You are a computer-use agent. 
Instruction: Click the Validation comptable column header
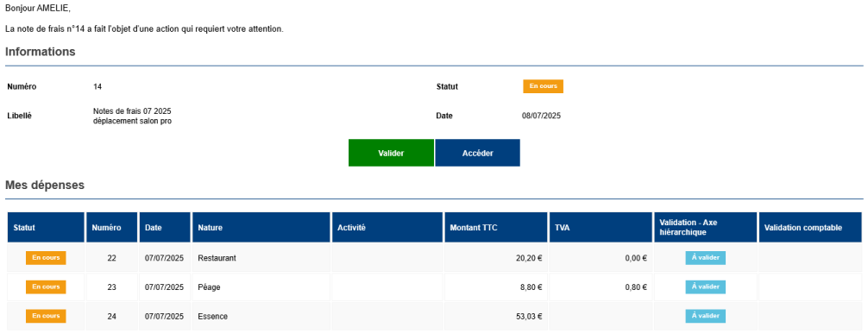(x=810, y=228)
